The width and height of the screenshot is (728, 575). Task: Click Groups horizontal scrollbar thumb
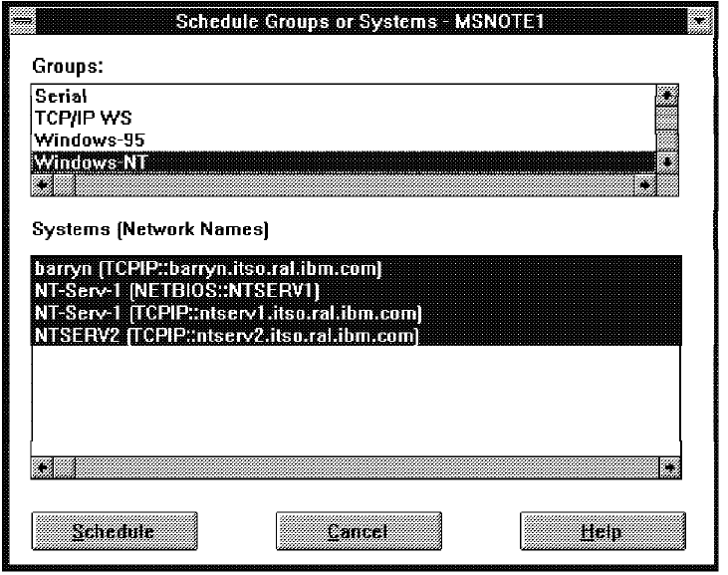[65, 185]
